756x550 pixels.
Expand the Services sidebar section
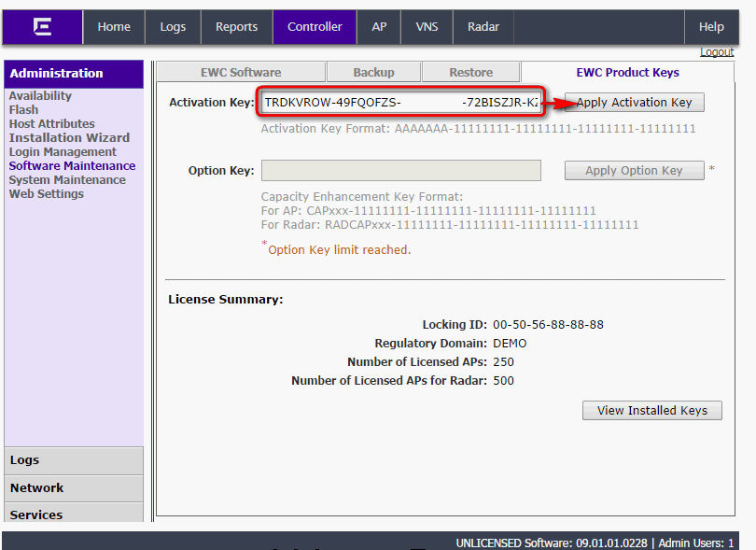pos(74,514)
